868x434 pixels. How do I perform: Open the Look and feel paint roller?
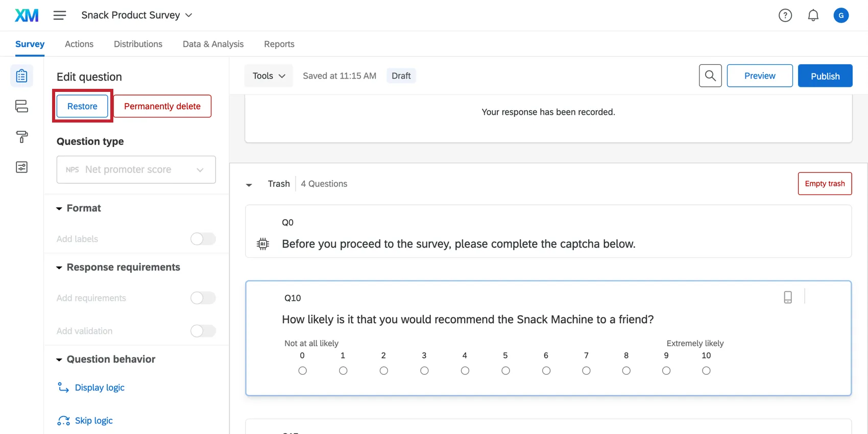21,137
